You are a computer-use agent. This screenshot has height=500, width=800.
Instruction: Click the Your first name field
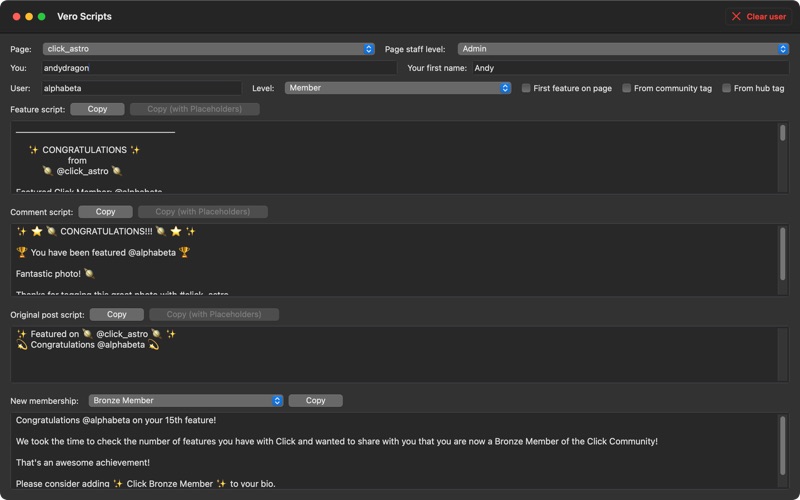(631, 68)
